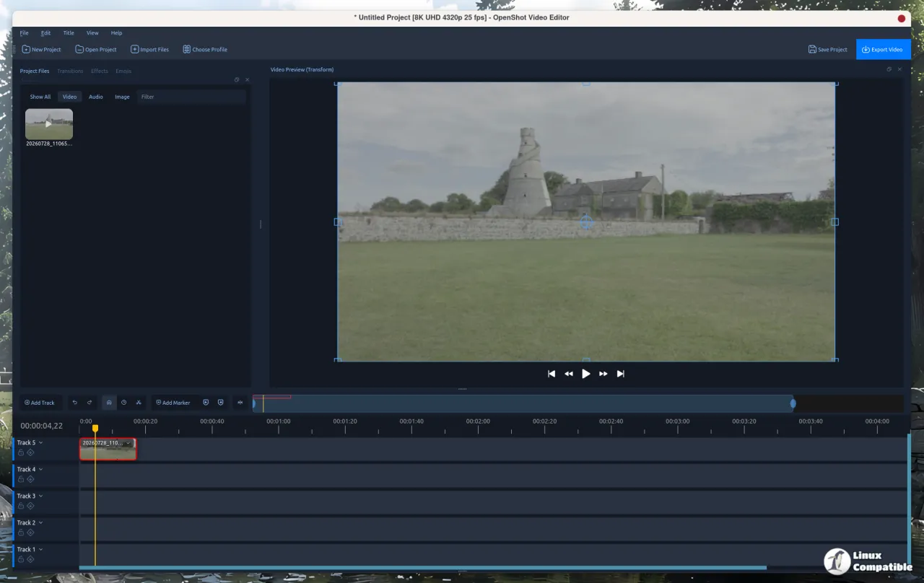Close the Video Preview panel
924x583 pixels.
point(899,69)
